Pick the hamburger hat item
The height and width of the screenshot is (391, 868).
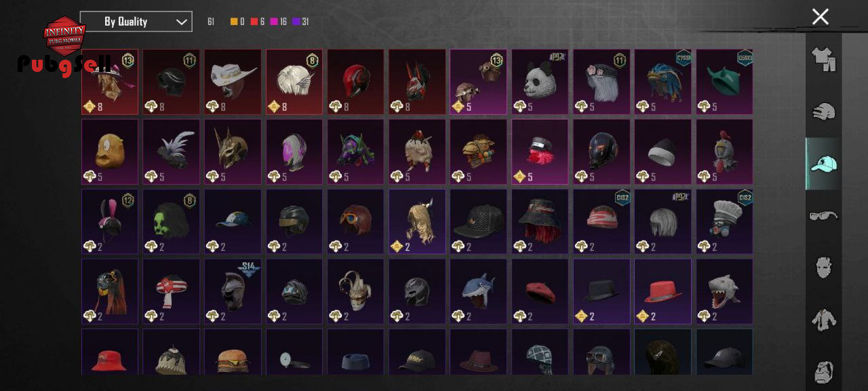pos(233,352)
